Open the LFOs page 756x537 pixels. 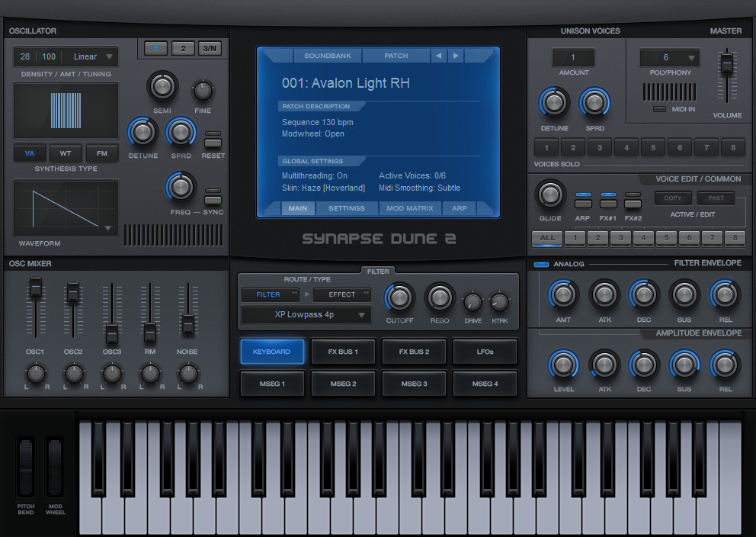tap(485, 352)
